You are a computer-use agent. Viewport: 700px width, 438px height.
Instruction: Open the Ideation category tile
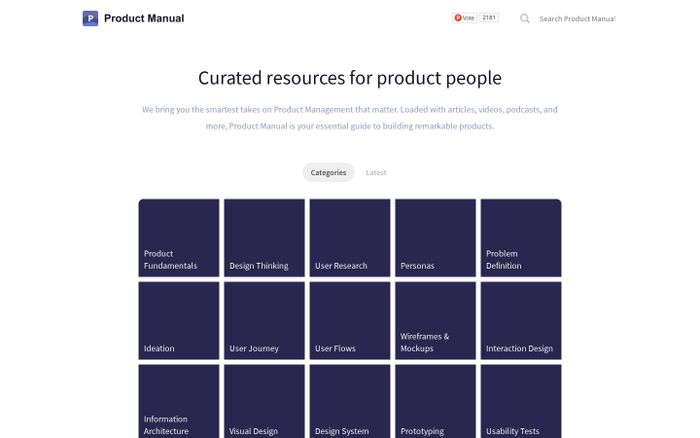[x=179, y=321]
